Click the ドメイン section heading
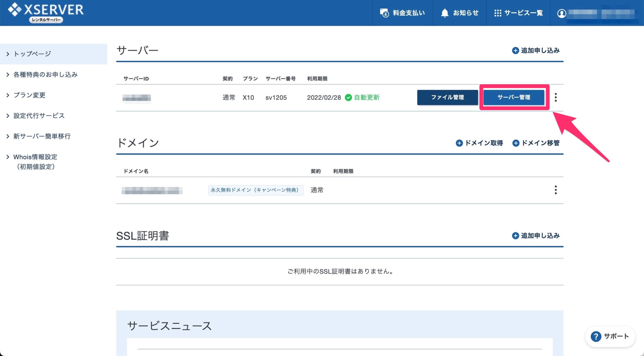644x356 pixels. coord(138,143)
